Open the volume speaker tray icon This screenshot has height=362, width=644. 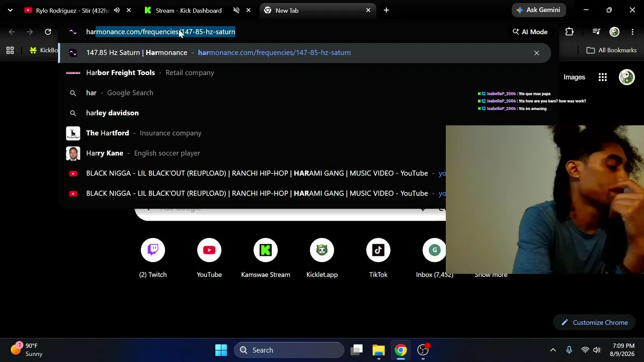click(597, 350)
